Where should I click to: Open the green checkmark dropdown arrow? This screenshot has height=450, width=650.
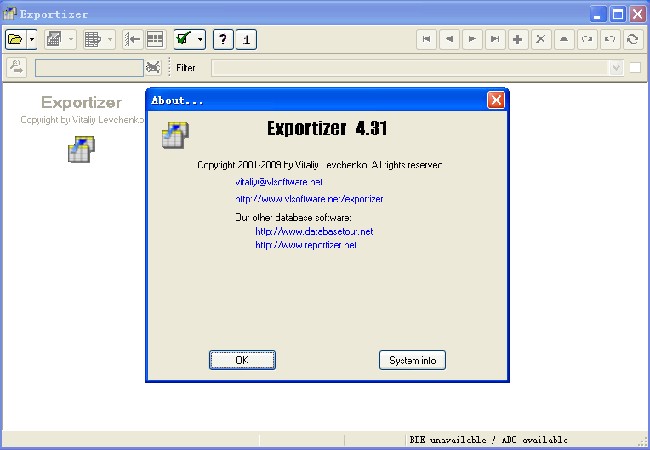(201, 39)
